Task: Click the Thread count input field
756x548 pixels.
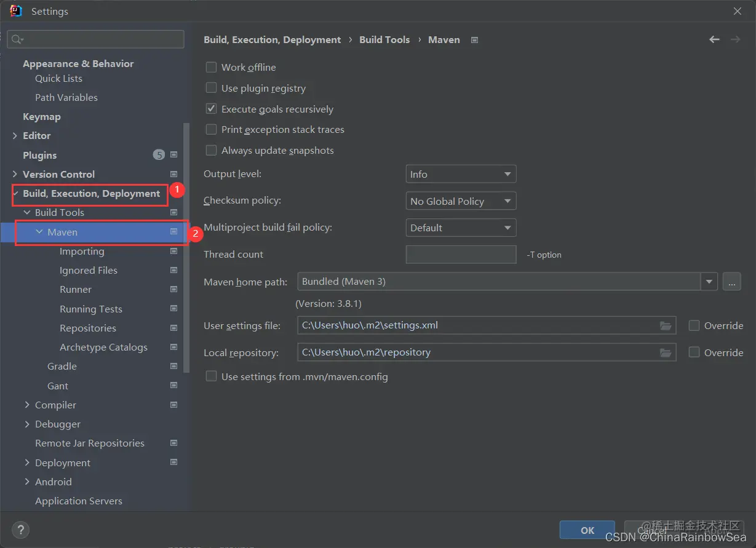Action: 461,255
